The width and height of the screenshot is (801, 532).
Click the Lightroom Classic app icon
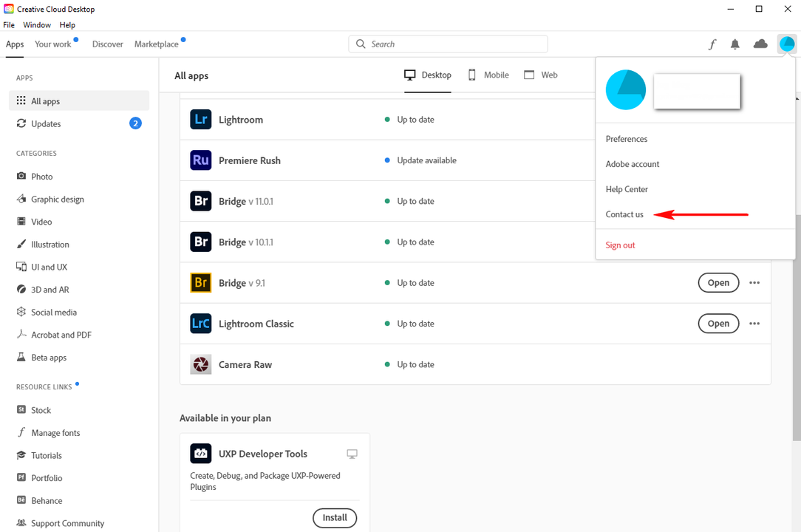tap(201, 324)
